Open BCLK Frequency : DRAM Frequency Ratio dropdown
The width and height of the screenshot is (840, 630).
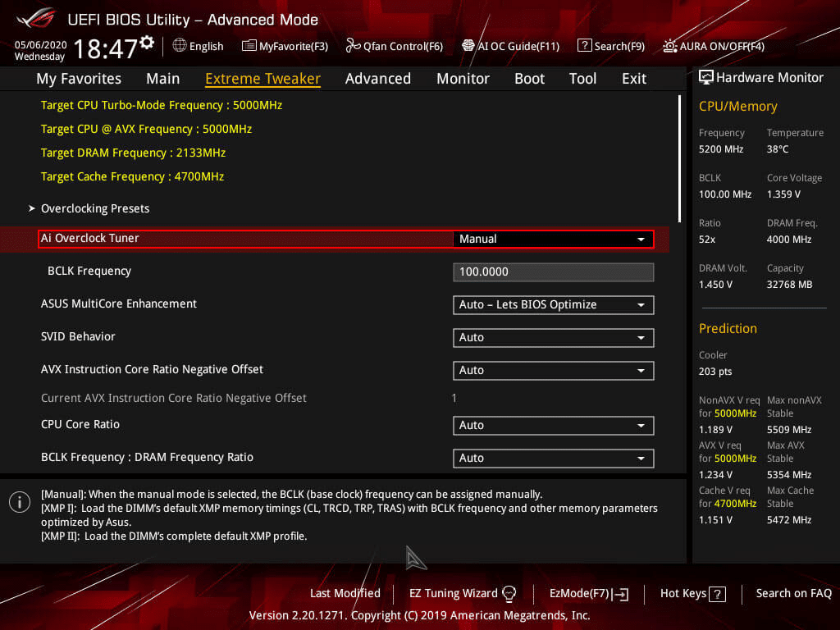[553, 458]
